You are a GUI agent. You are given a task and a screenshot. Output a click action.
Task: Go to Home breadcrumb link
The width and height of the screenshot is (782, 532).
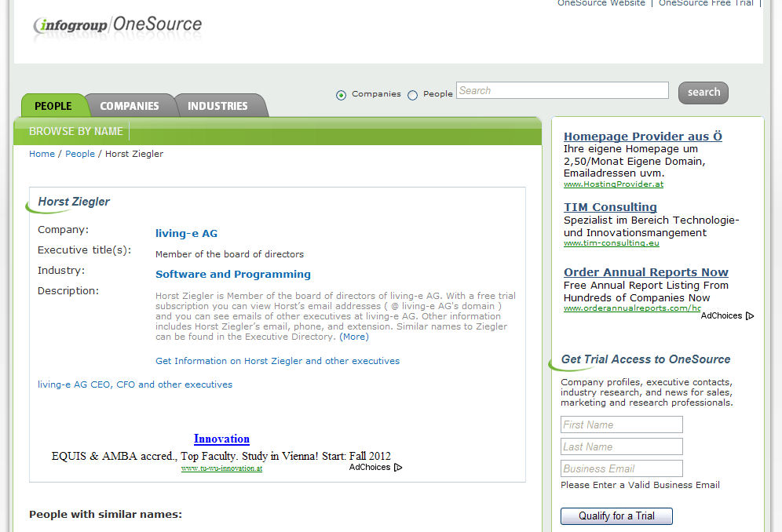pos(42,154)
